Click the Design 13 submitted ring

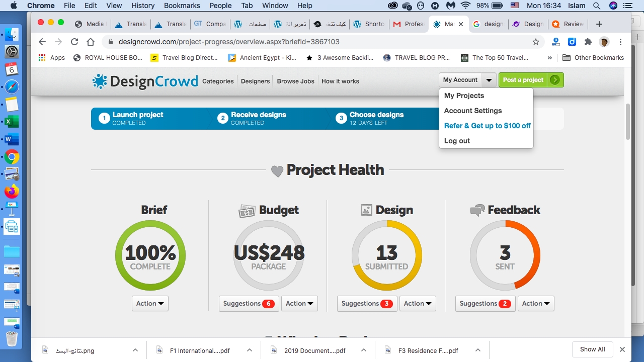coord(387,255)
